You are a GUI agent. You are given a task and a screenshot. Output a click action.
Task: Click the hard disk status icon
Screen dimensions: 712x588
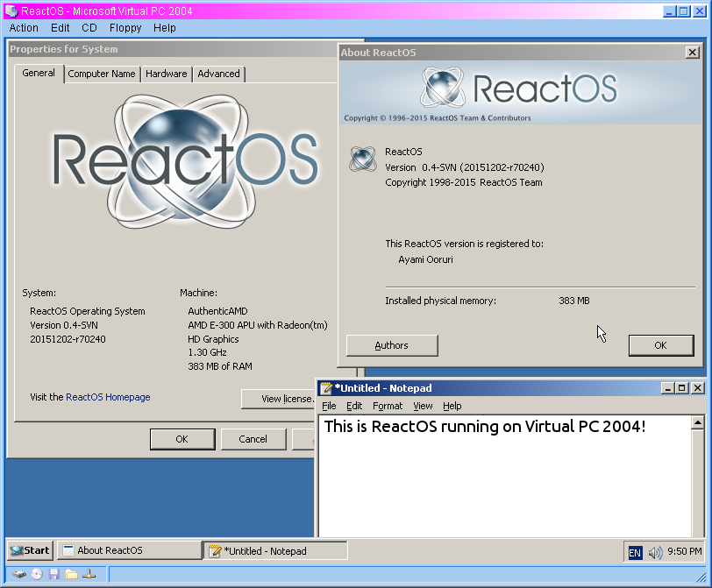(19, 574)
